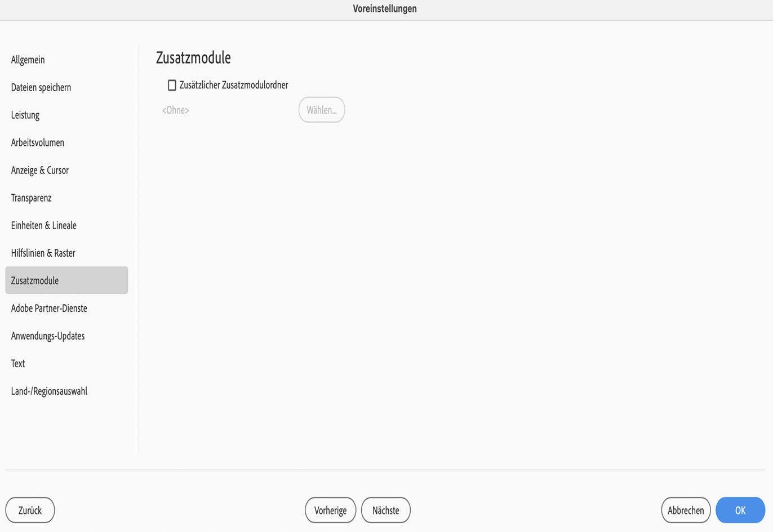The width and height of the screenshot is (773, 532).
Task: Open the Text preferences section
Action: 66,363
